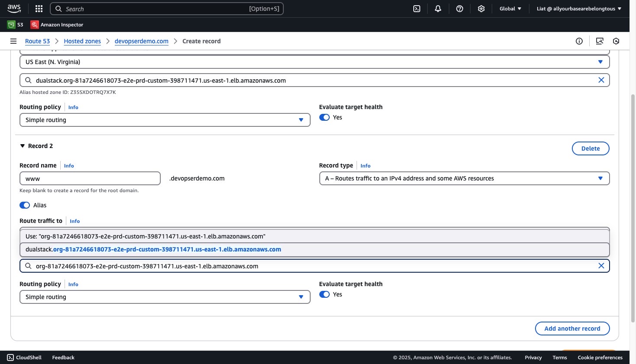636x364 pixels.
Task: Click the 'Alias hosted zone ID: Z35SXDOTRQ7X7K' text
Action: [68, 92]
